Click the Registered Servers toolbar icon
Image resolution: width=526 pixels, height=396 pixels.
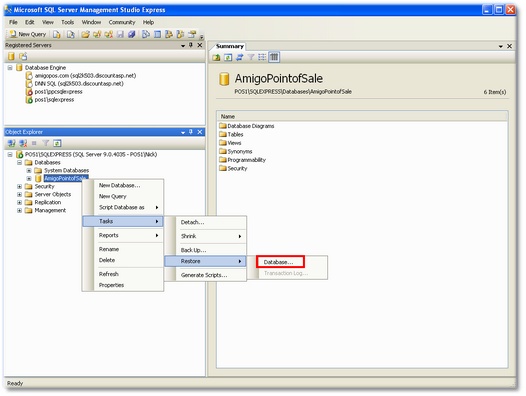[146, 34]
